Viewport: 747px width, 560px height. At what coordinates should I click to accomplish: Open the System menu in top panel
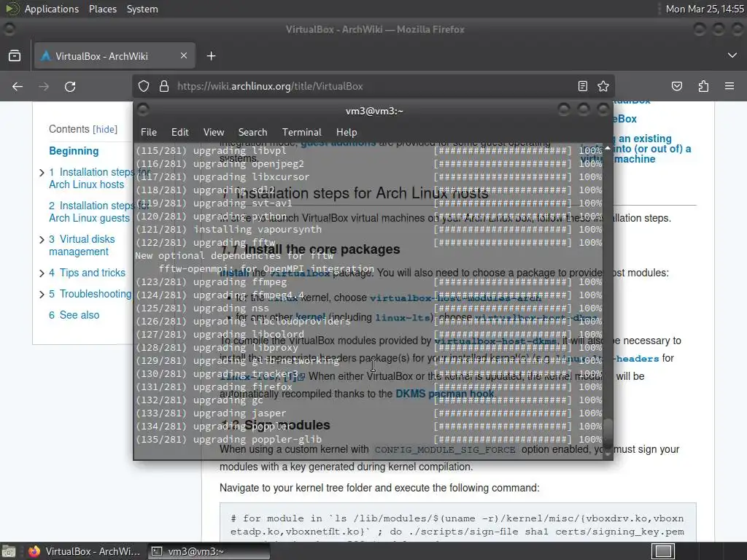[142, 9]
